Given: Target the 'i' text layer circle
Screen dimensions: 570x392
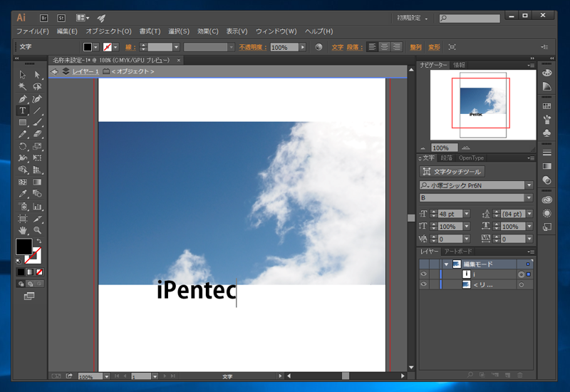Looking at the screenshot, I should click(x=522, y=274).
